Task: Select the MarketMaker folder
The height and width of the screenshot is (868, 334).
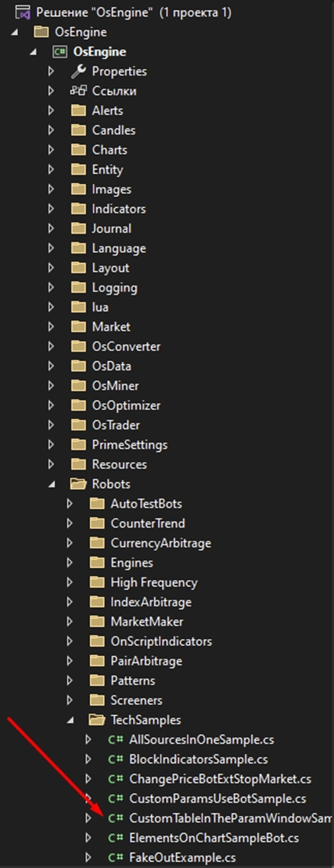Action: coord(138,622)
